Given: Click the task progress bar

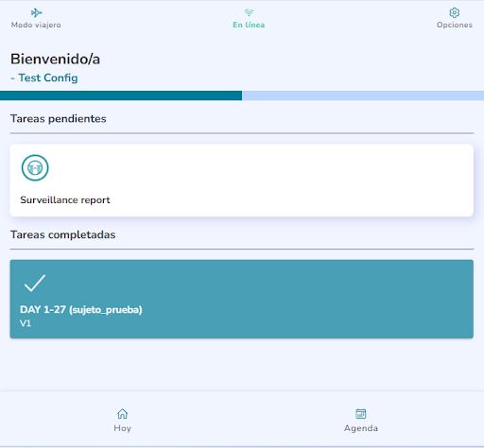Looking at the screenshot, I should coord(242,95).
